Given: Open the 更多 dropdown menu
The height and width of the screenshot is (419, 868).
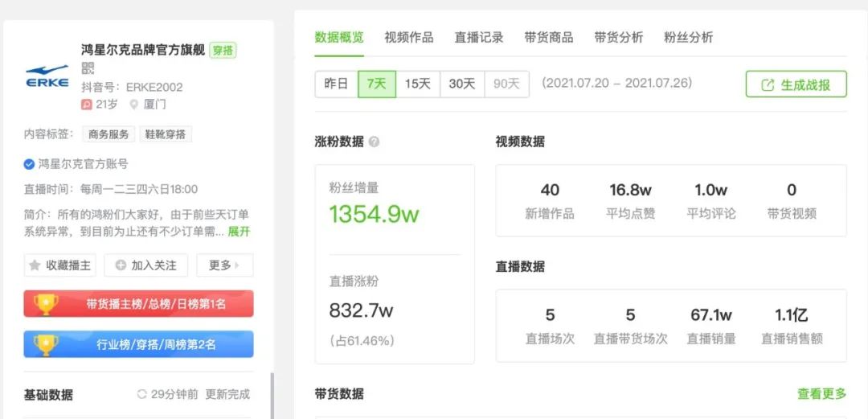Looking at the screenshot, I should pyautogui.click(x=224, y=265).
